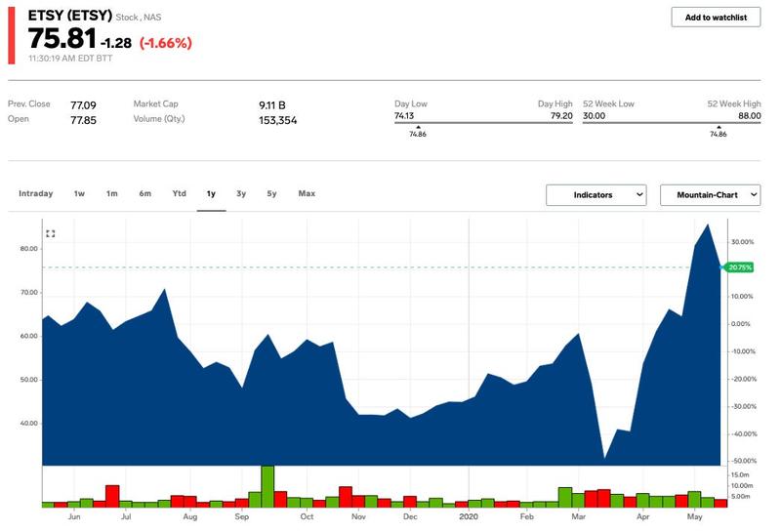Select the 1w time range tab
This screenshot has width=781, height=532.
coord(79,193)
